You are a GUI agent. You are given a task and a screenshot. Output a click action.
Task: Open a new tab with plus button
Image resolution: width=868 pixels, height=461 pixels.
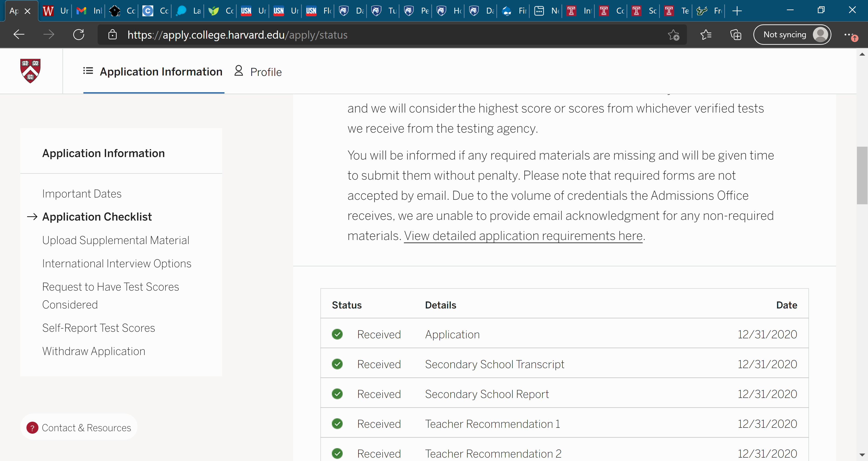point(737,11)
